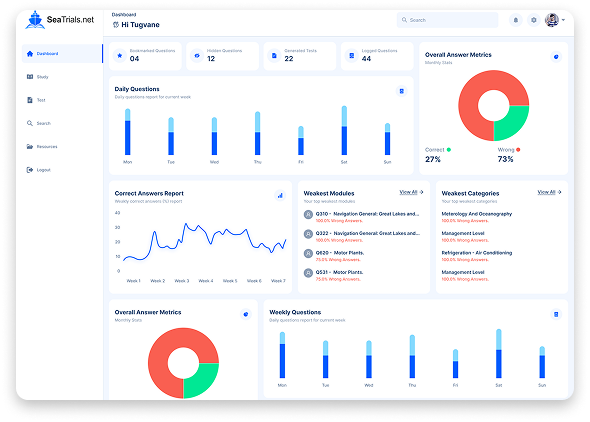Click the Correct Answers Report bar-chart icon
The width and height of the screenshot is (590, 422).
pyautogui.click(x=280, y=195)
